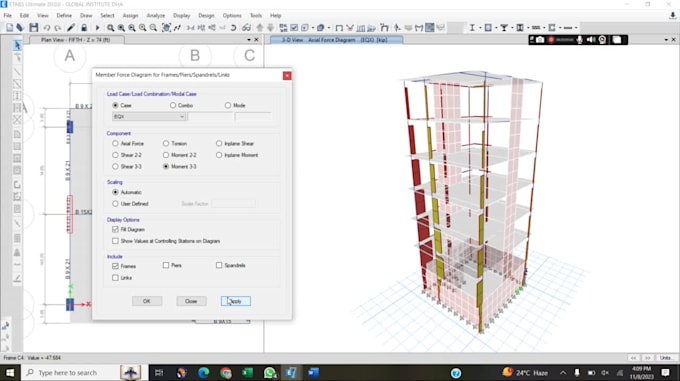The image size is (680, 381).
Task: Toggle the speaker icon on the recorder bar
Action: click(x=591, y=40)
